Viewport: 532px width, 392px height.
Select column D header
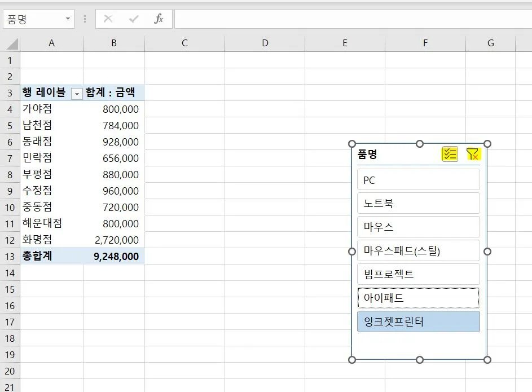[x=265, y=43]
